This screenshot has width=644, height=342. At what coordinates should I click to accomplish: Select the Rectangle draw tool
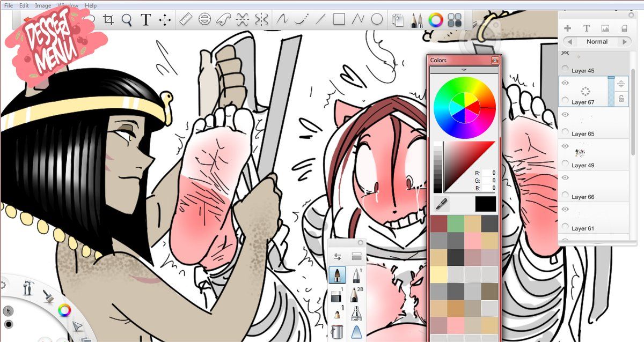coord(339,20)
